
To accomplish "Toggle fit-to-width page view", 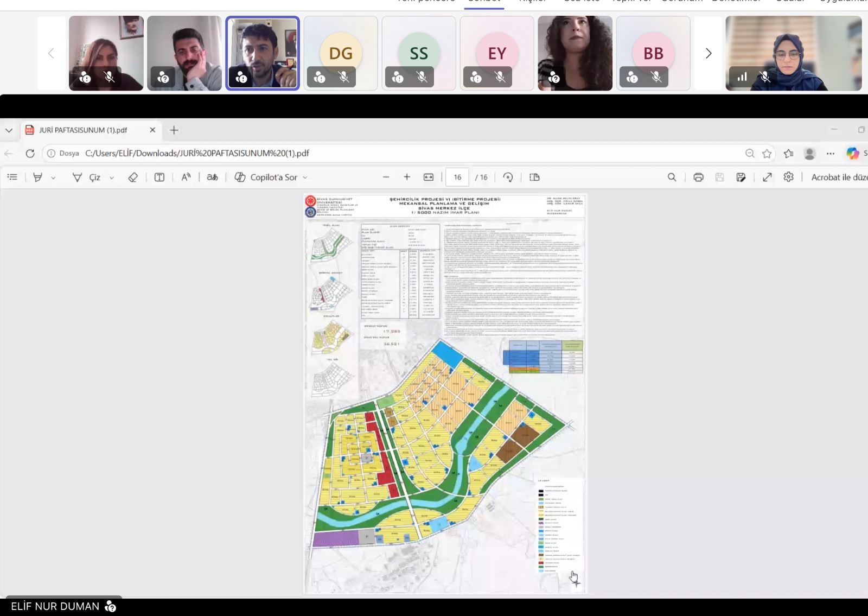I will coord(429,177).
